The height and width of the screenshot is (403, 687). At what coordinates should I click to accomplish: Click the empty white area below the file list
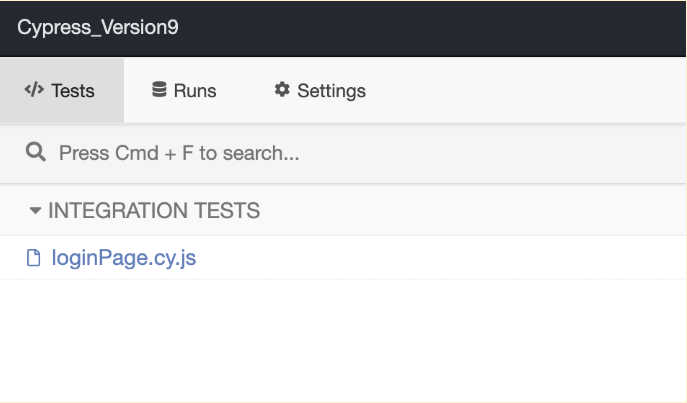[x=343, y=340]
